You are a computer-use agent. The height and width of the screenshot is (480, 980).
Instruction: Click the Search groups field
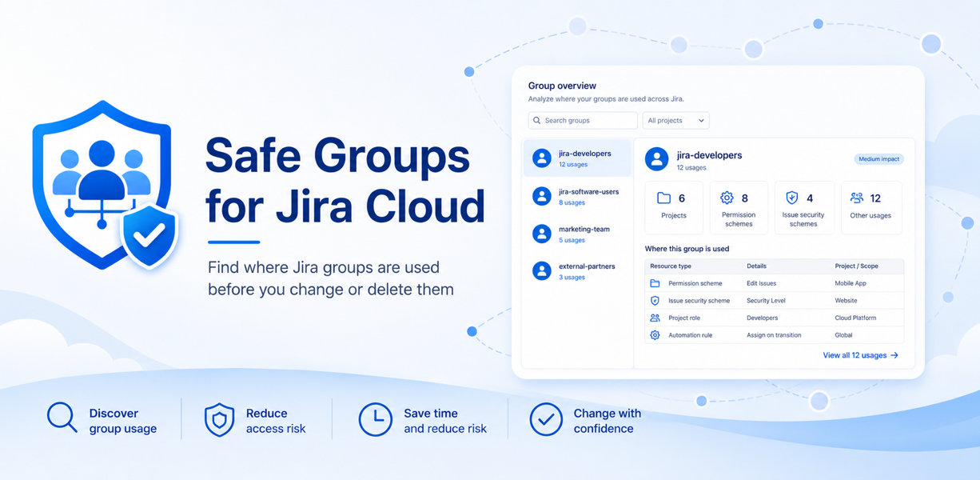click(x=583, y=121)
